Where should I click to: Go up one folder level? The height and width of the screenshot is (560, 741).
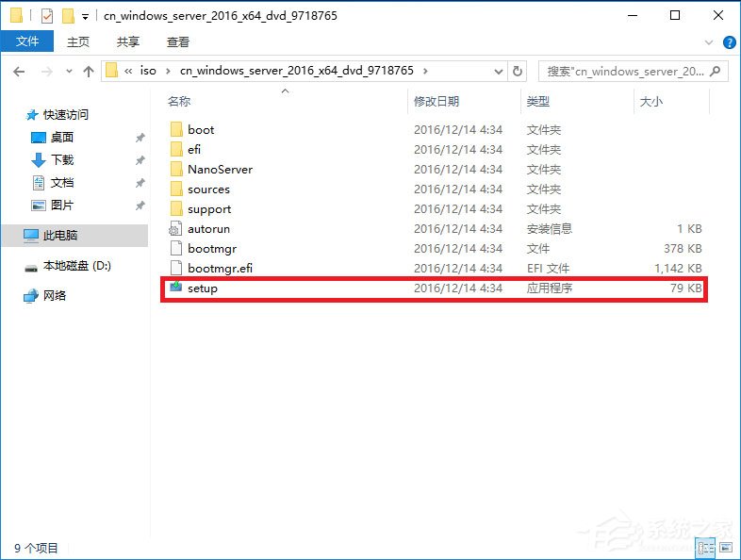89,72
